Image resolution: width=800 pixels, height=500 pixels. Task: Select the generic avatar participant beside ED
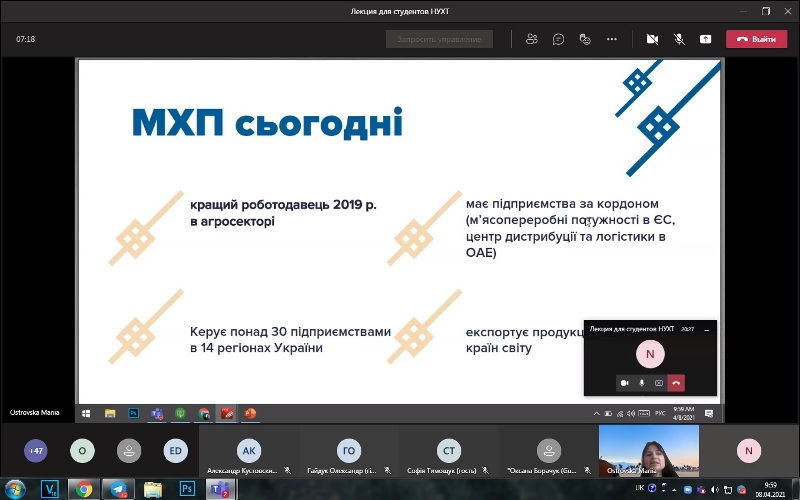click(129, 451)
